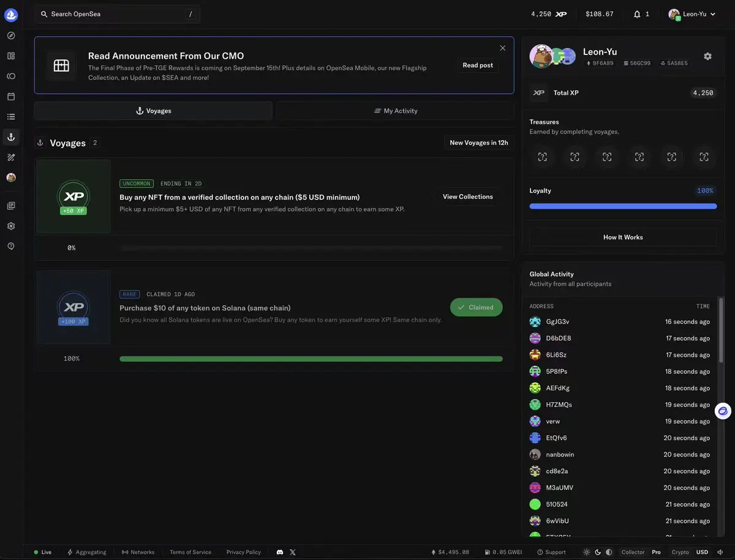Set currency display to Crypto
The height and width of the screenshot is (560, 735).
(x=680, y=552)
